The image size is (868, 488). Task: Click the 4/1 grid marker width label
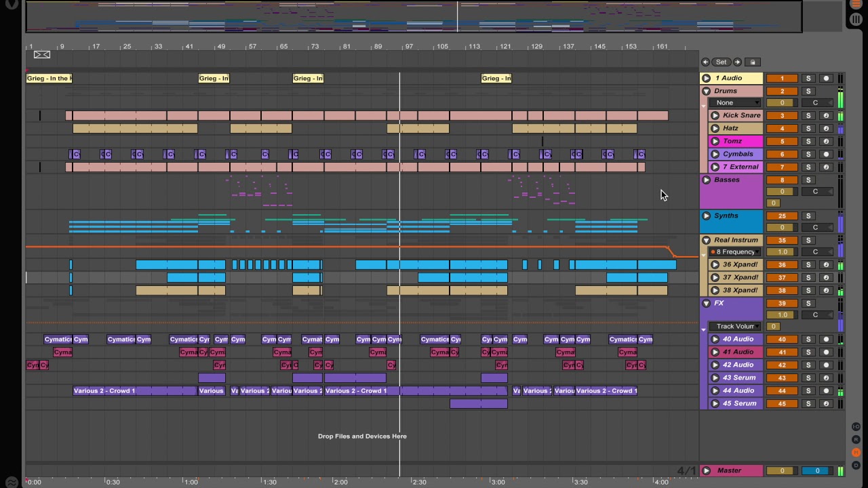click(x=686, y=470)
